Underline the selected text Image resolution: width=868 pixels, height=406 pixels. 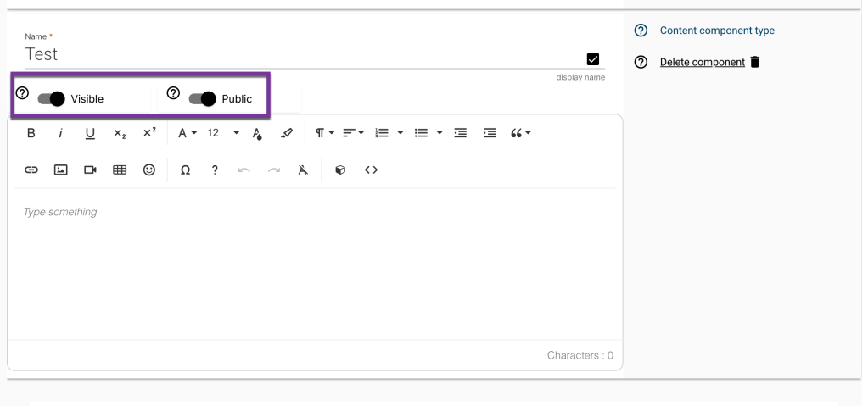(x=90, y=133)
